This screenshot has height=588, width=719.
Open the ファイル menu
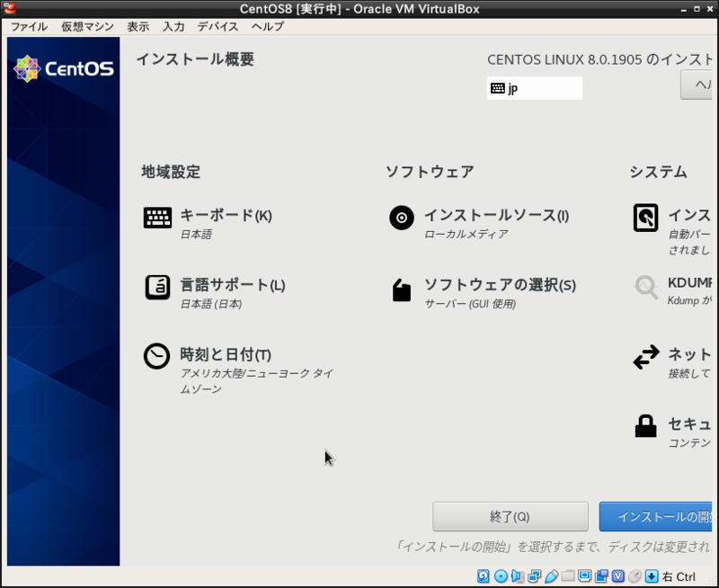(29, 27)
